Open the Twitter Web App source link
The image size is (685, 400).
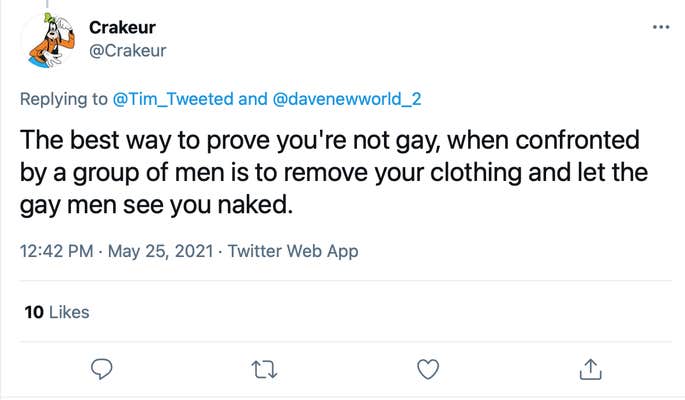pyautogui.click(x=292, y=252)
